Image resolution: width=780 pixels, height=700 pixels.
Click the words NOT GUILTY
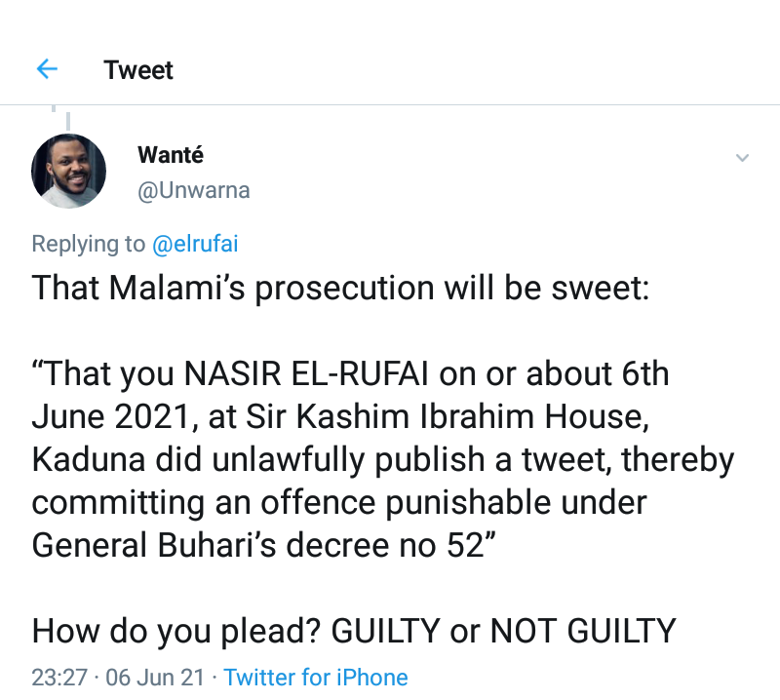click(582, 631)
